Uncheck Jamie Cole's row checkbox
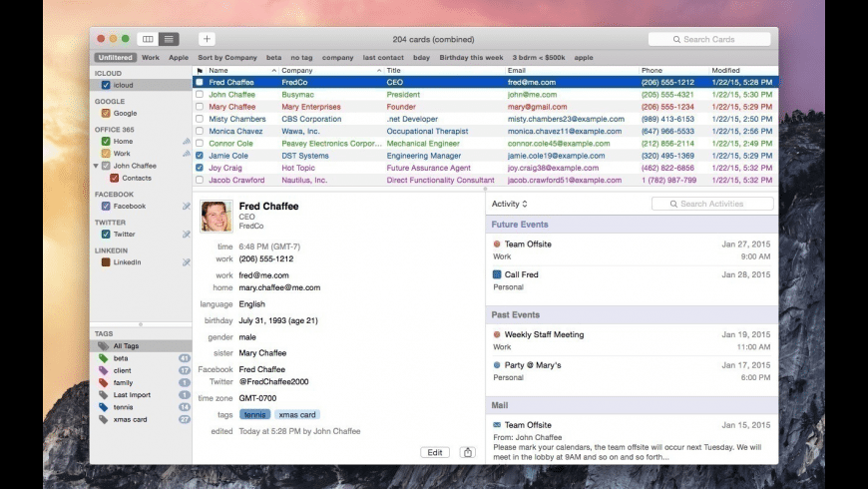868x489 pixels. [x=200, y=156]
